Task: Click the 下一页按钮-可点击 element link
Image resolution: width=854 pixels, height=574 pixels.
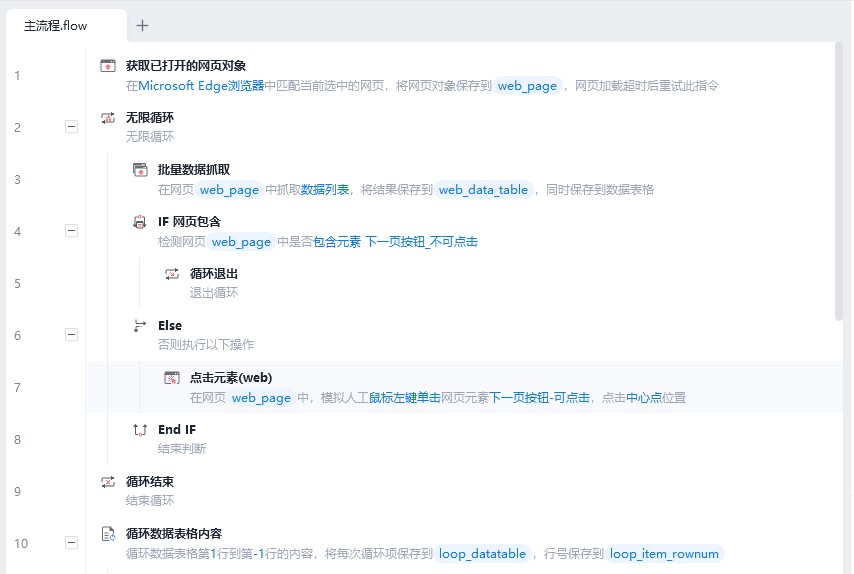Action: [x=539, y=398]
